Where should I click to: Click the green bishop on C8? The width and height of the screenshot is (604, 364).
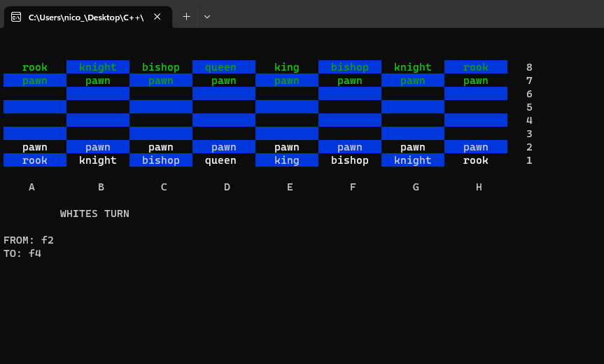coord(161,67)
